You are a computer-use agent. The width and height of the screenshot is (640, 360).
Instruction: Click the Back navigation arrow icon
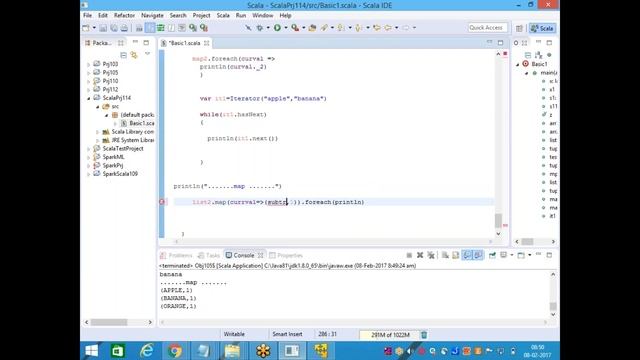388,28
